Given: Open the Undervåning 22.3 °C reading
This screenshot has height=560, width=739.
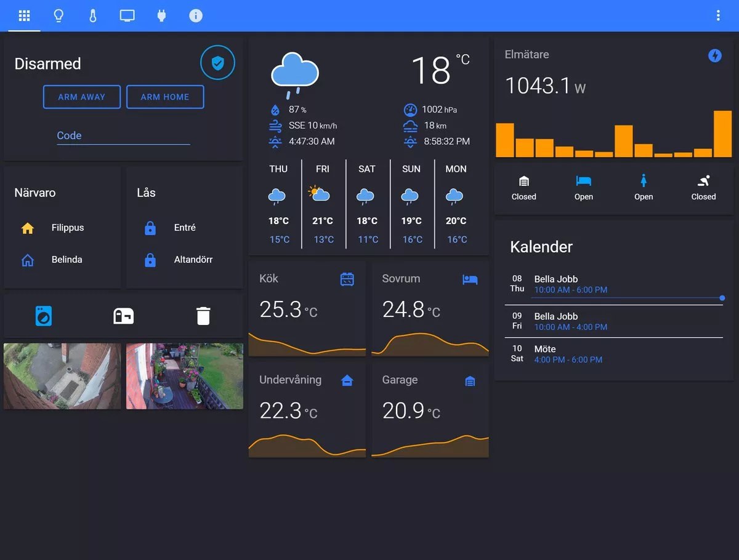Looking at the screenshot, I should [288, 410].
